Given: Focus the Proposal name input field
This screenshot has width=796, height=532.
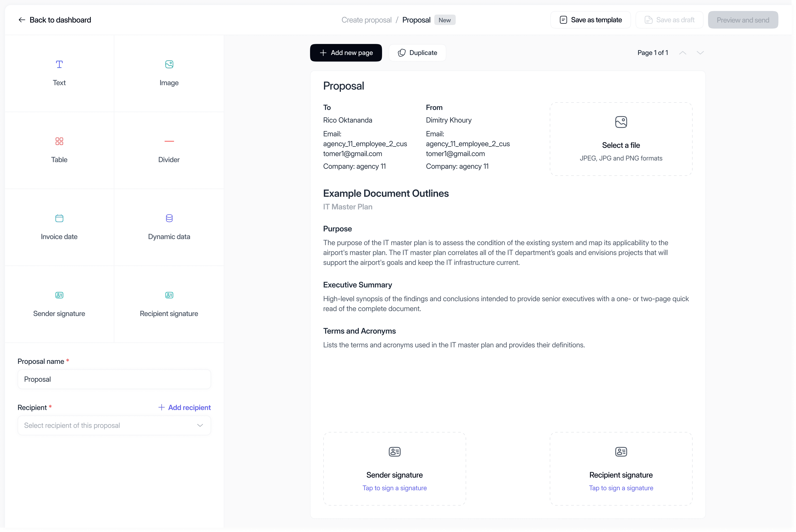Looking at the screenshot, I should [114, 379].
